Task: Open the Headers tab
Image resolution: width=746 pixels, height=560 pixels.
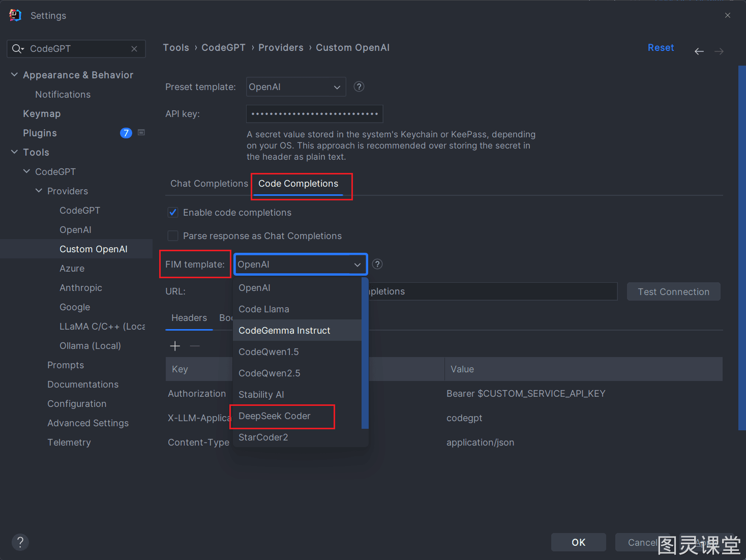Action: coord(189,318)
